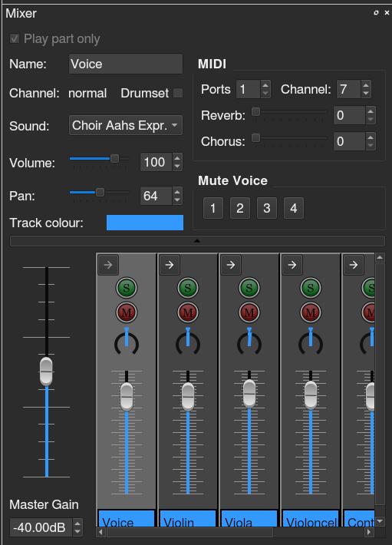Collapse the details panel with triangle bar
The image size is (392, 545).
[x=197, y=241]
